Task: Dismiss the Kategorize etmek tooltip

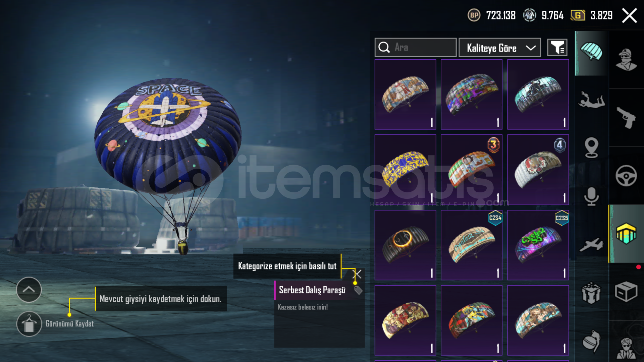Action: coord(358,274)
